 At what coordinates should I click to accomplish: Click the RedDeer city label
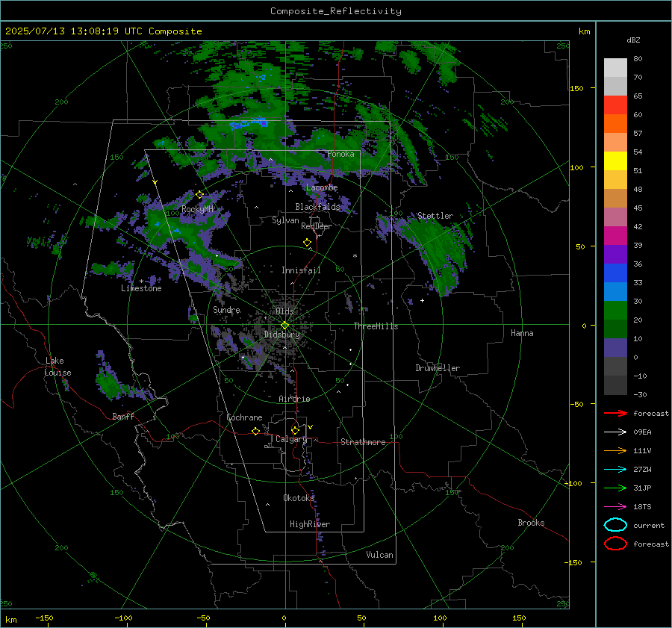click(317, 226)
